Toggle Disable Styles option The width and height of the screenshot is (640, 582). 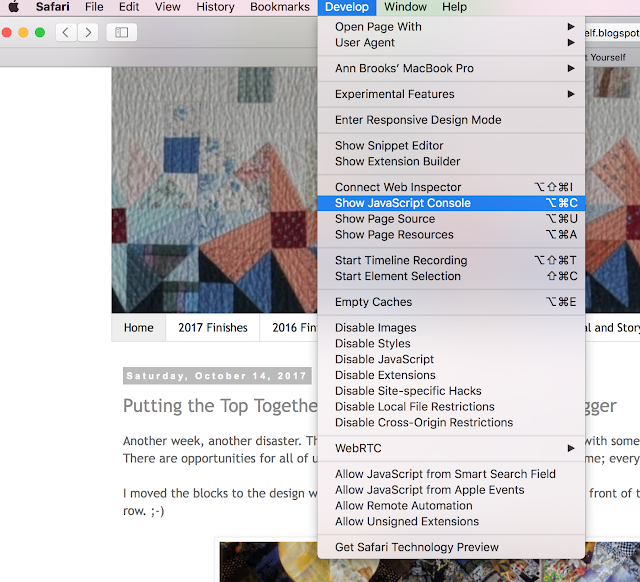[x=451, y=344]
